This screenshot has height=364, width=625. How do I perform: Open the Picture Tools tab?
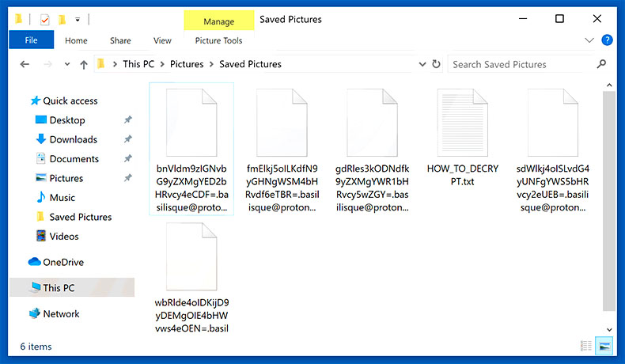click(x=218, y=40)
